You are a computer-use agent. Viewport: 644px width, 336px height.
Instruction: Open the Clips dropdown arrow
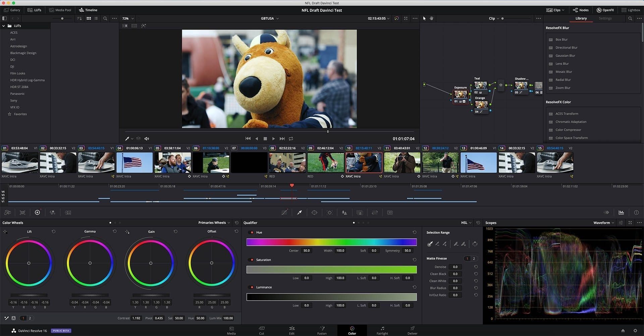tap(563, 10)
